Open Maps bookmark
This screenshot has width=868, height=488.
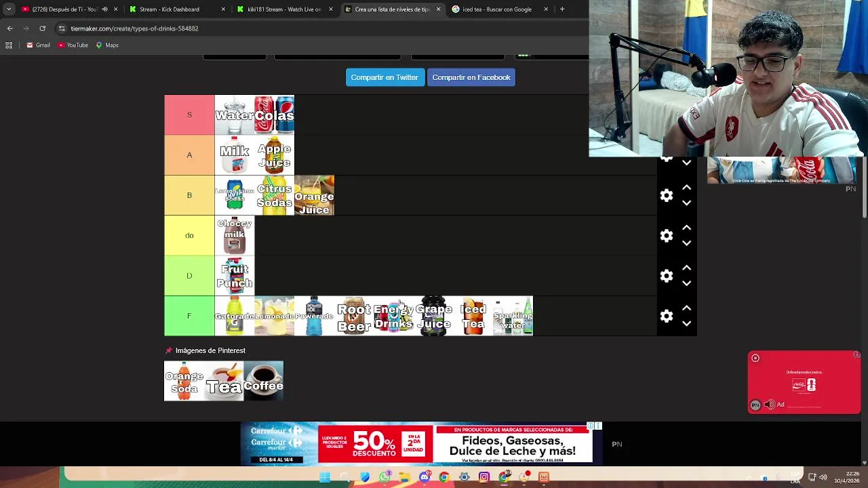[107, 45]
